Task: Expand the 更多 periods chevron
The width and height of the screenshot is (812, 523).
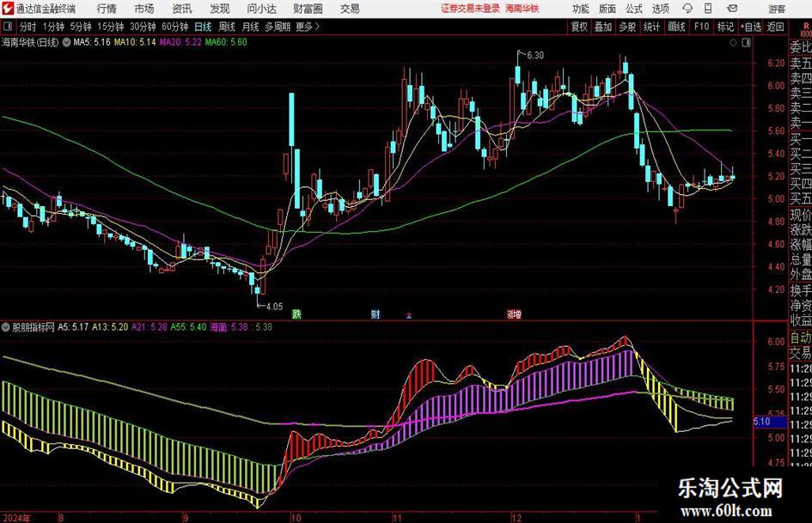Action: pyautogui.click(x=317, y=27)
